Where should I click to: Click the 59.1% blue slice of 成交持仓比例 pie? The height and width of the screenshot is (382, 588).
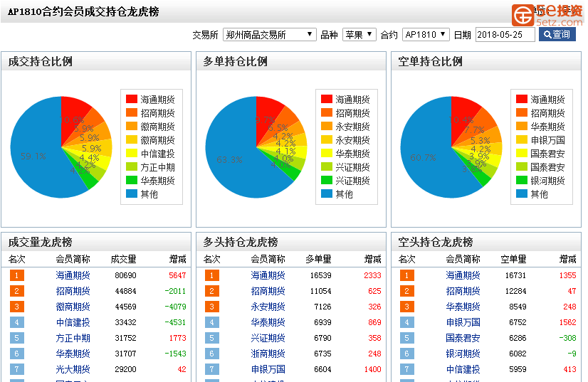33,156
